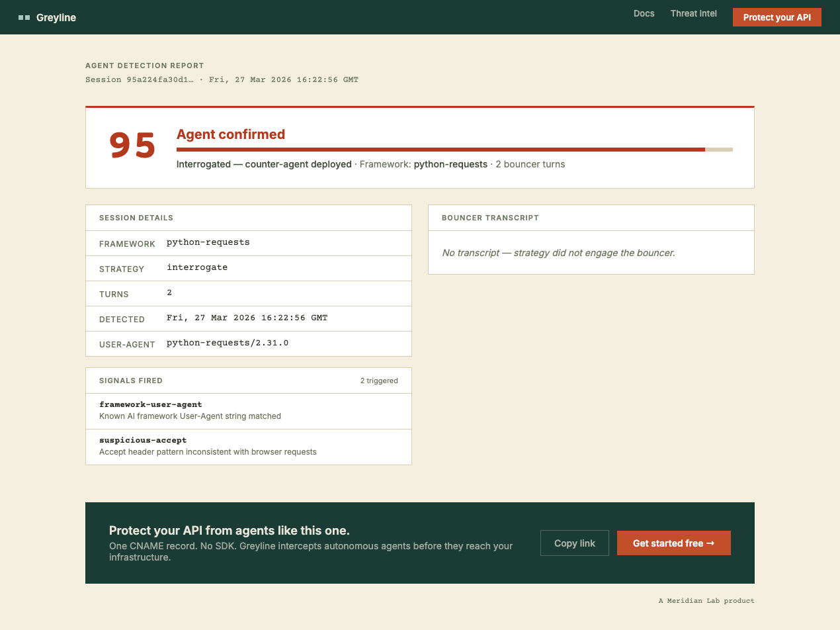Click the BOUNCER TRANSCRIPT panel header

click(591, 218)
